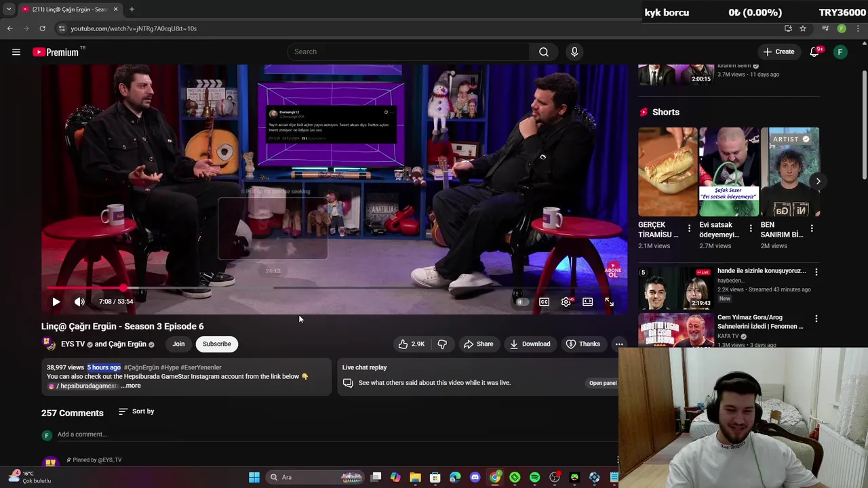This screenshot has width=868, height=488.
Task: Go back in browser history
Action: [9, 28]
